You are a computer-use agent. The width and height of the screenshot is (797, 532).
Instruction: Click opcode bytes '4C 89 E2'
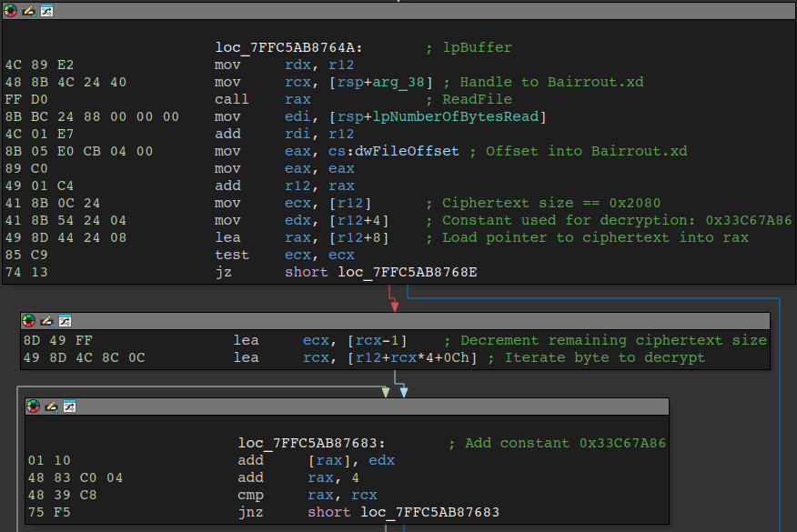(x=40, y=65)
